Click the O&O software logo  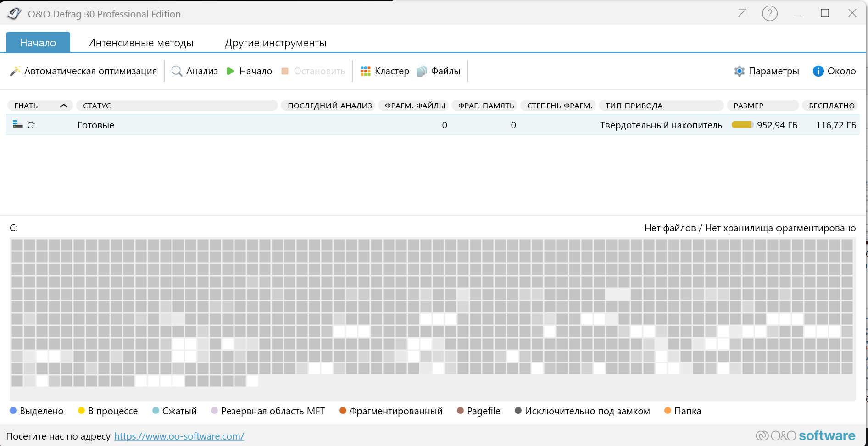pos(805,435)
